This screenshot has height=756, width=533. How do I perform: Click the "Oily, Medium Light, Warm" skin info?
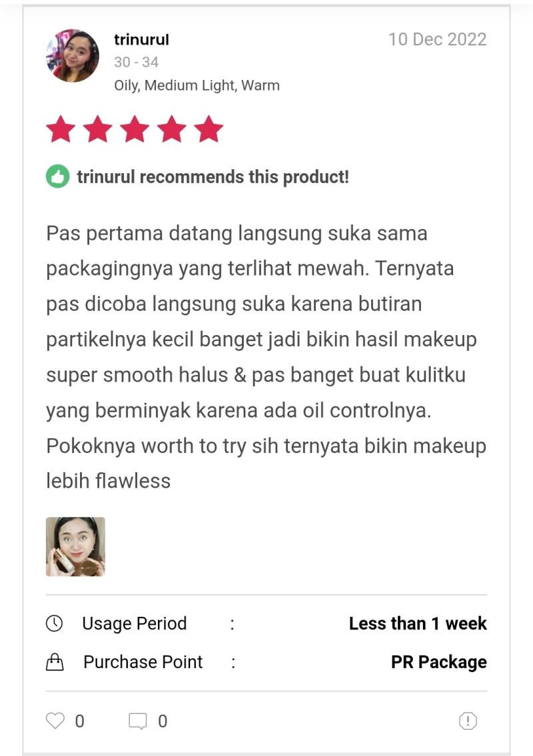point(197,85)
